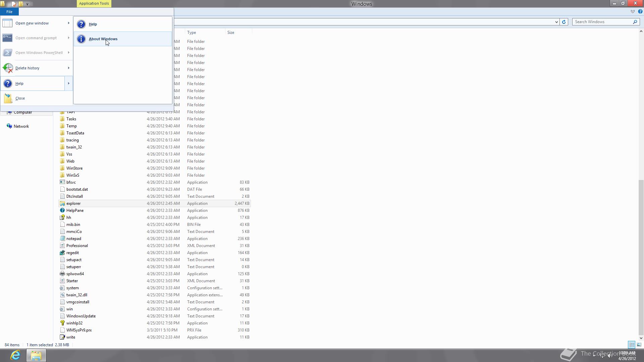Click the system configuration settings icon
Screen dimensions: 644x362
tap(62, 288)
